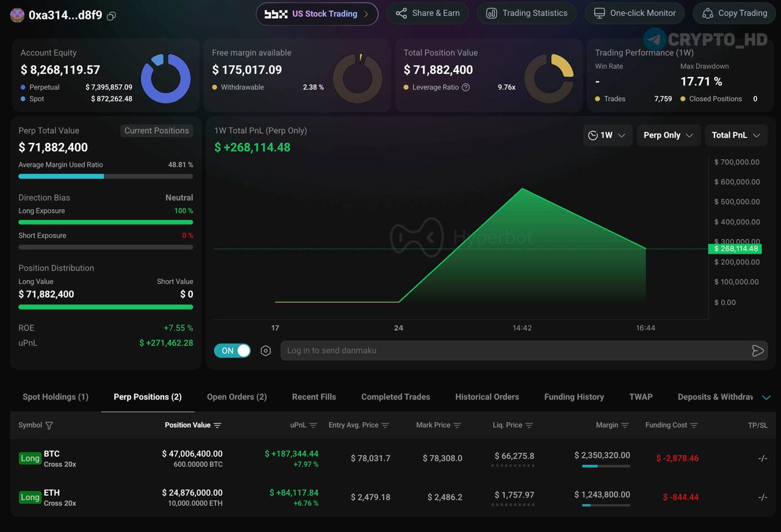Open the danmaku settings hexagon icon

coord(265,351)
